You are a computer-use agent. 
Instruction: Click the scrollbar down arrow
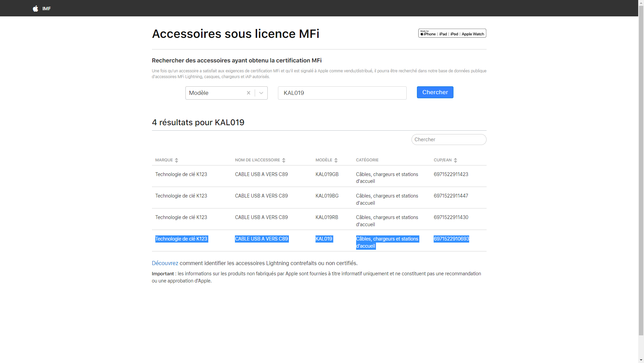[x=641, y=360]
